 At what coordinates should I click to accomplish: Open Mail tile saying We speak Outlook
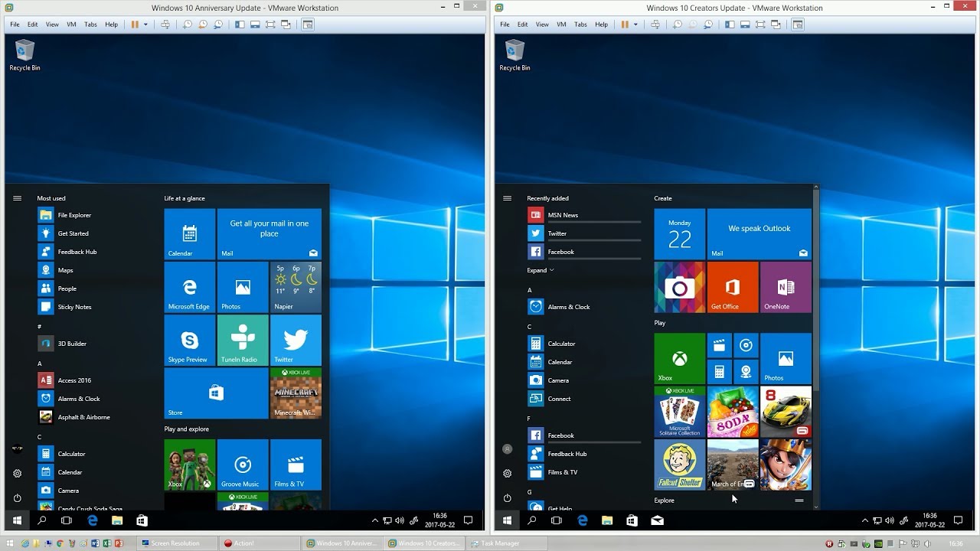tap(759, 233)
